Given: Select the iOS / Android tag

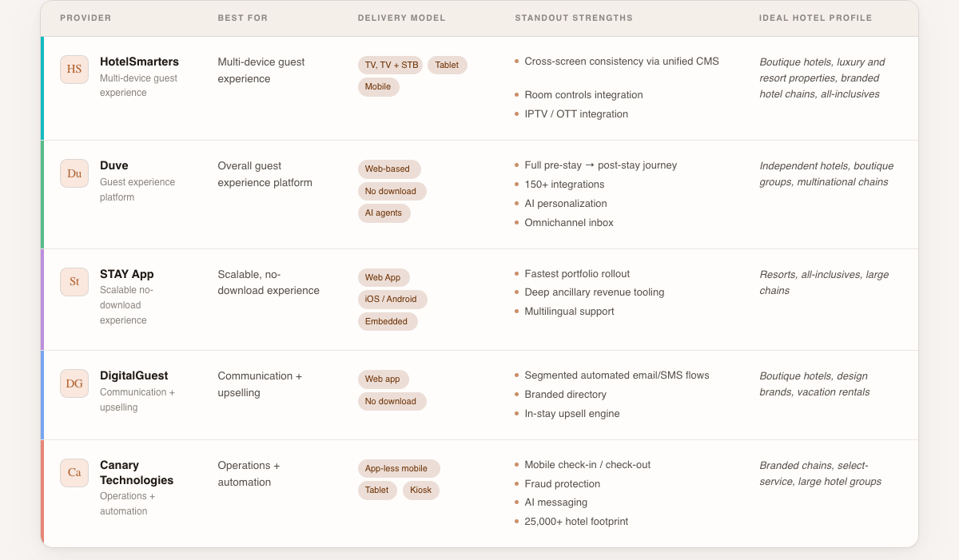Looking at the screenshot, I should [392, 300].
